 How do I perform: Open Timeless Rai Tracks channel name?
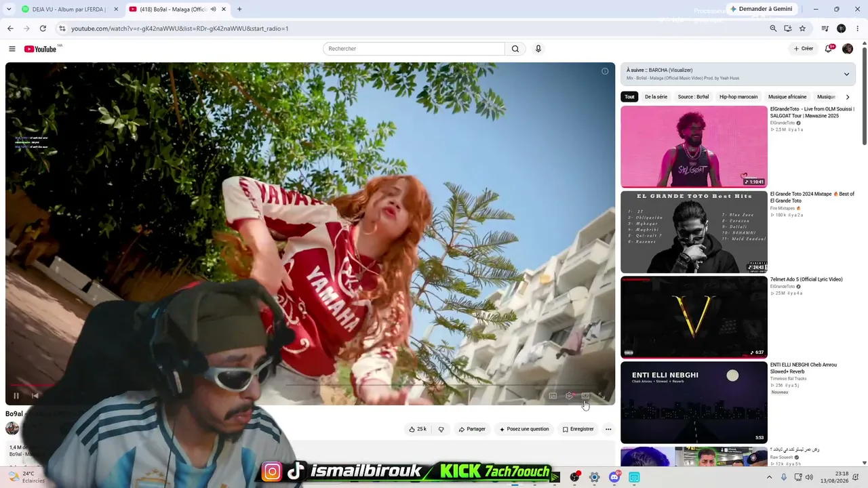click(788, 379)
